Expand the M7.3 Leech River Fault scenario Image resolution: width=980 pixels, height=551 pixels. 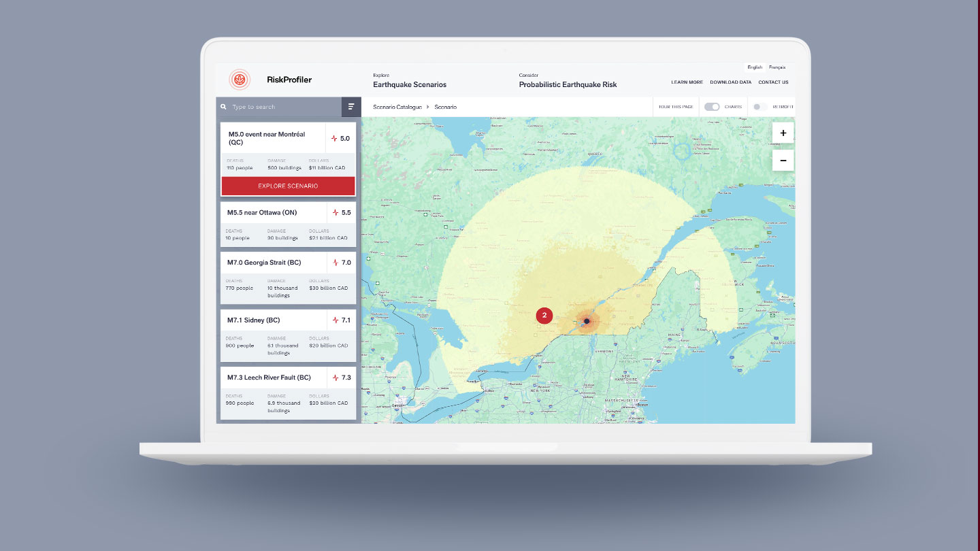coord(272,378)
